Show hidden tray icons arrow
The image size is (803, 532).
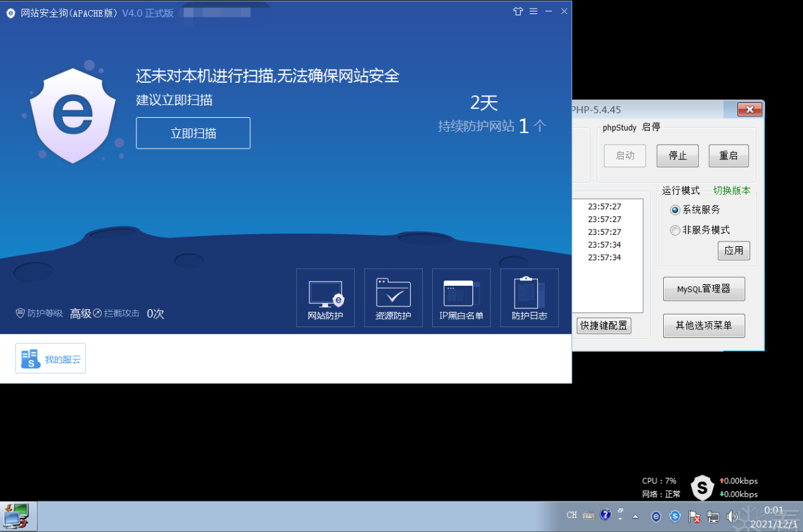(636, 517)
